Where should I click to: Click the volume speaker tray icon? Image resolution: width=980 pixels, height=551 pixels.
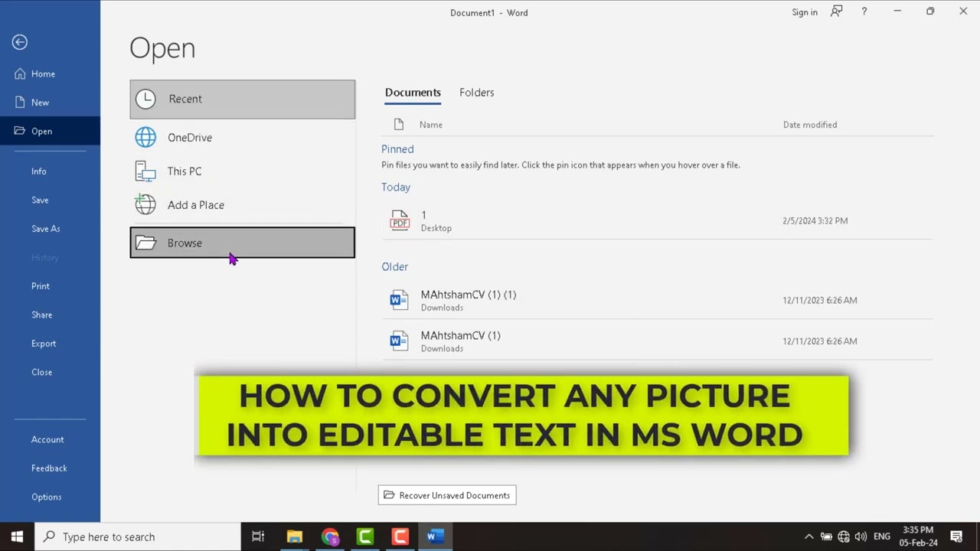[x=861, y=536]
